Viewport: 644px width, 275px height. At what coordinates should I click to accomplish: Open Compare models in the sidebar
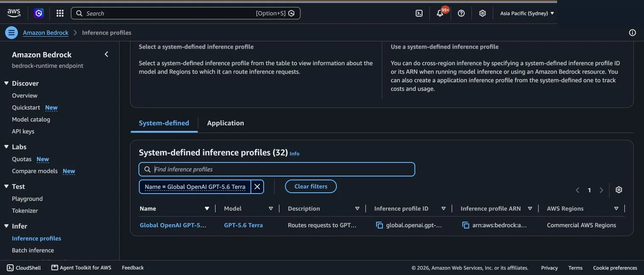coord(35,171)
